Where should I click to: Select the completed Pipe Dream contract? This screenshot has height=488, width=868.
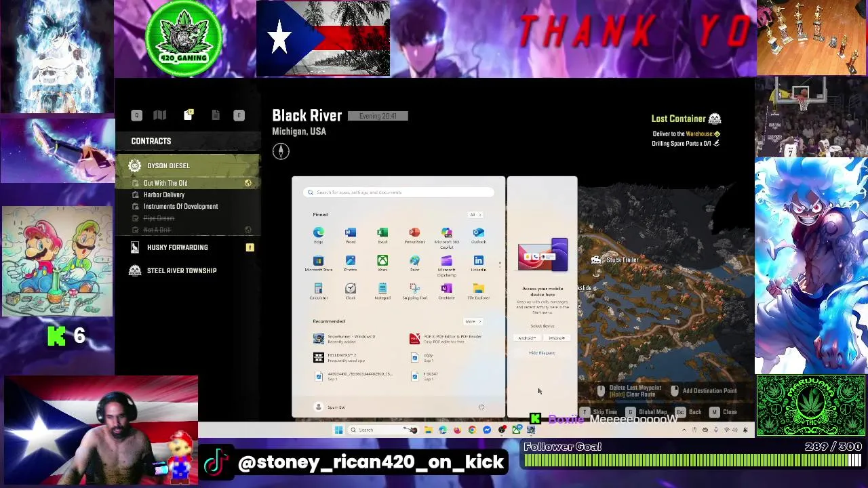pyautogui.click(x=159, y=218)
